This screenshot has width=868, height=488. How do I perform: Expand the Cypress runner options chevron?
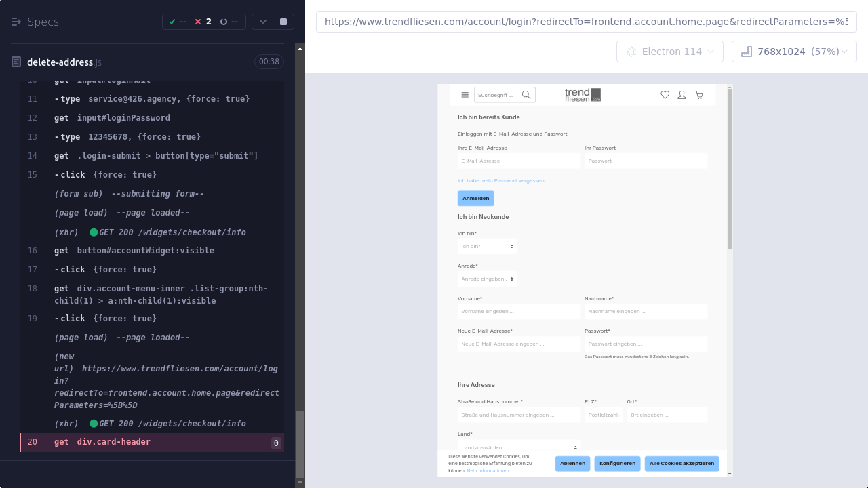[262, 22]
